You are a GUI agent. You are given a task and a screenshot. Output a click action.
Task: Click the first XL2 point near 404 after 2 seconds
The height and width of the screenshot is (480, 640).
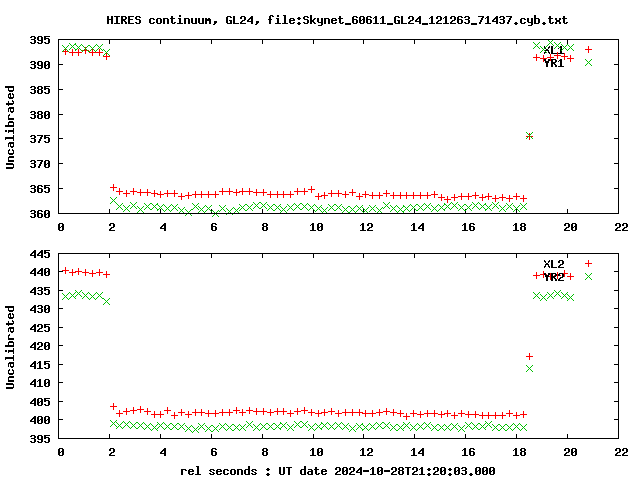[x=113, y=407]
